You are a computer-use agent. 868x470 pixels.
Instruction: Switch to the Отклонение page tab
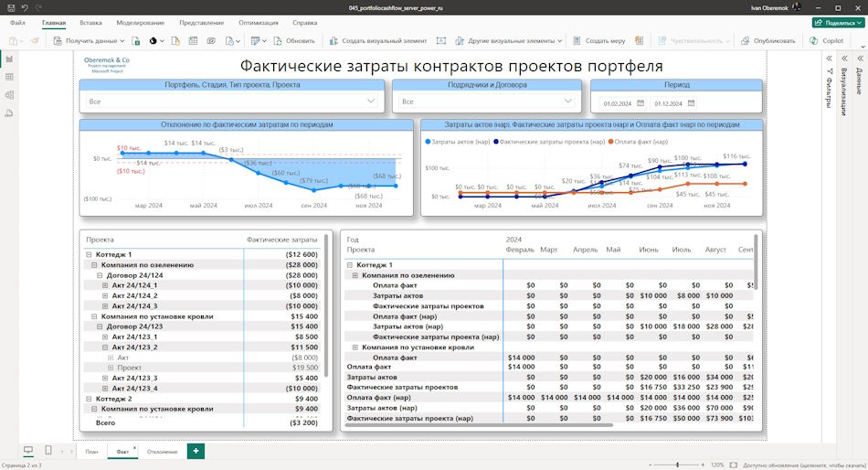pyautogui.click(x=163, y=452)
